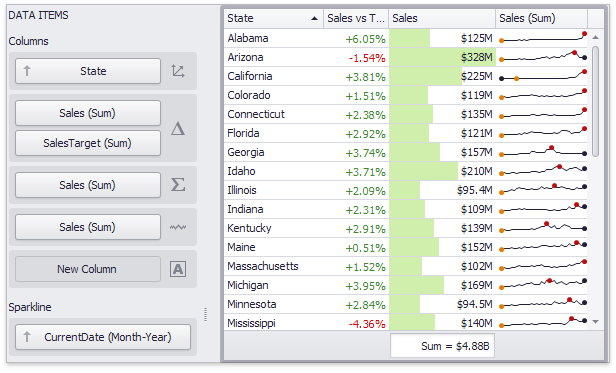Click the New Column placeholder button
This screenshot has height=373, width=616.
[88, 269]
